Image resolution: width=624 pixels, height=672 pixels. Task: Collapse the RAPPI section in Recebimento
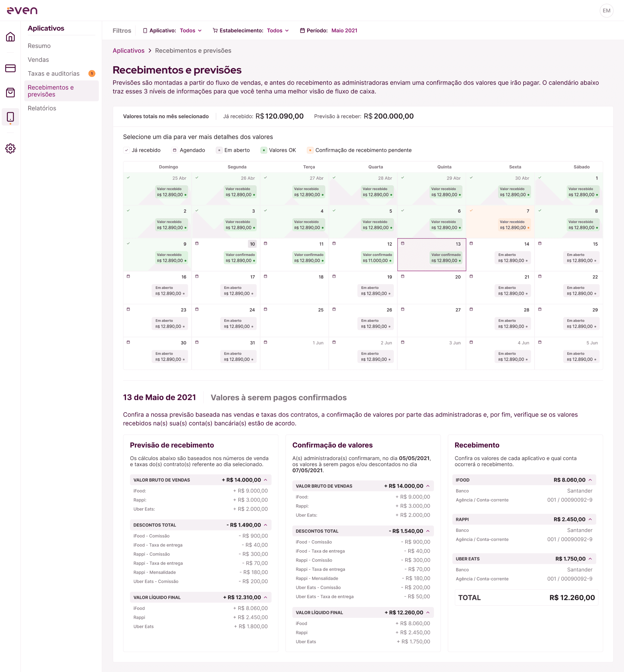(x=590, y=519)
